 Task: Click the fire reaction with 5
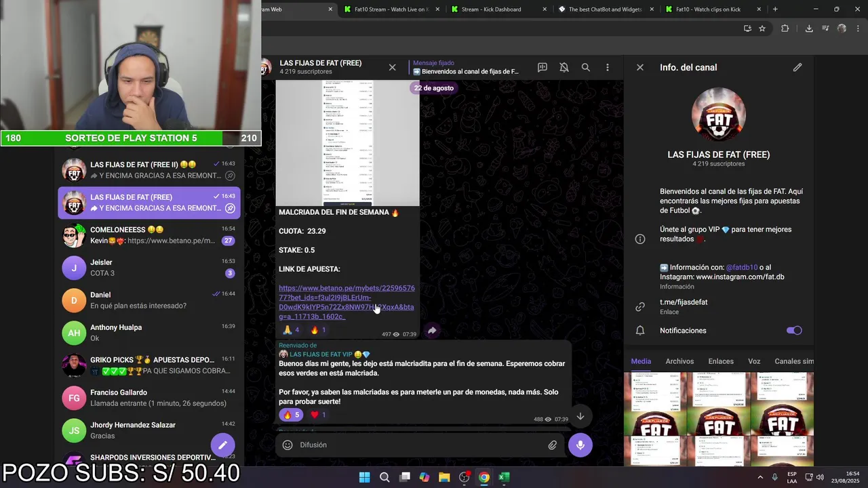291,415
